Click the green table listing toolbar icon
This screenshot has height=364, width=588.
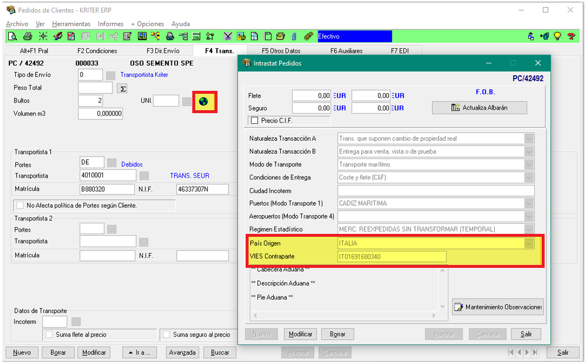[196, 36]
